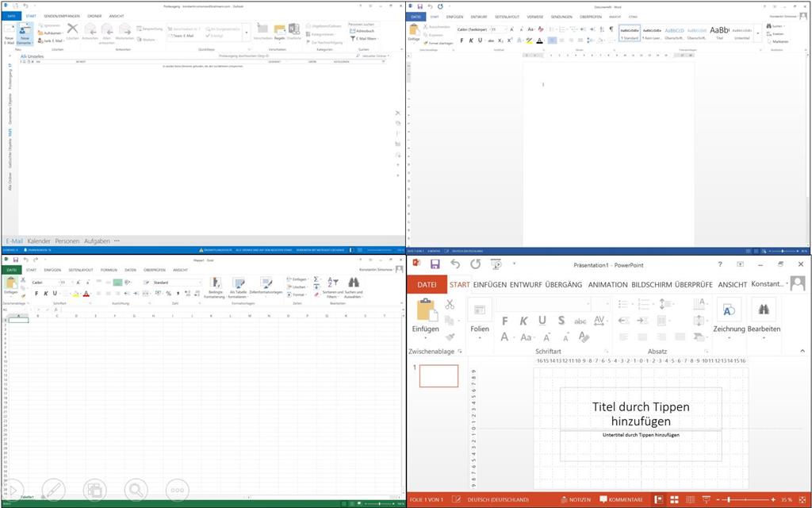This screenshot has width=812, height=508.
Task: Open PowerPoint font name dropdown
Action: coord(588,304)
